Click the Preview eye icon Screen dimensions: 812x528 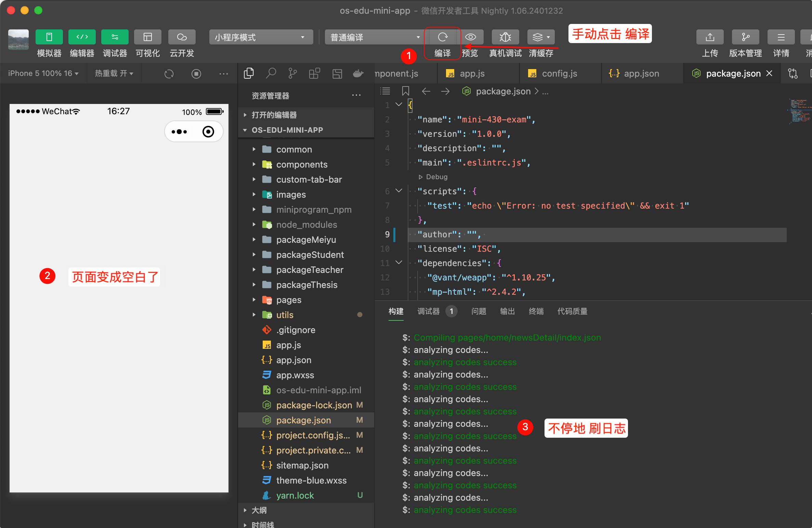(471, 37)
